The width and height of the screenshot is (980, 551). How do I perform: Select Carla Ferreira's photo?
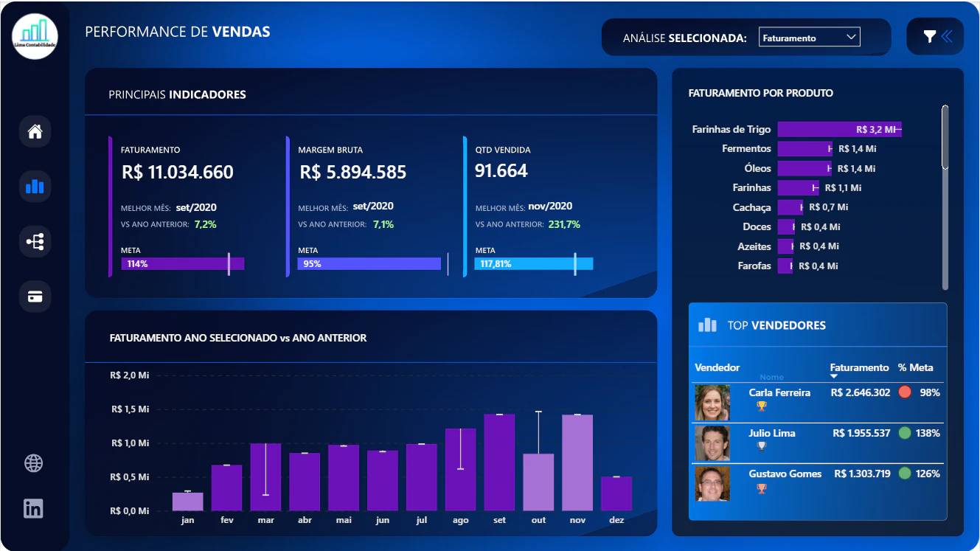pos(712,402)
